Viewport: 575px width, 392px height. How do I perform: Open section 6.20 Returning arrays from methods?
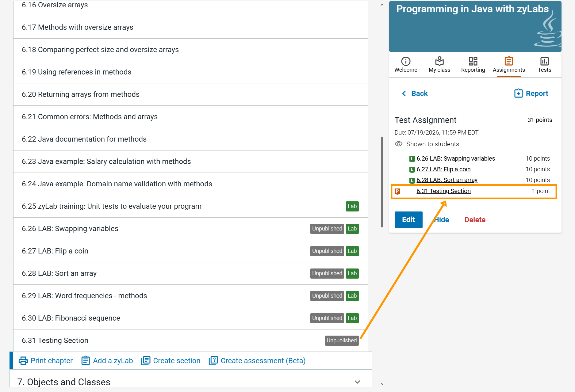tap(191, 94)
